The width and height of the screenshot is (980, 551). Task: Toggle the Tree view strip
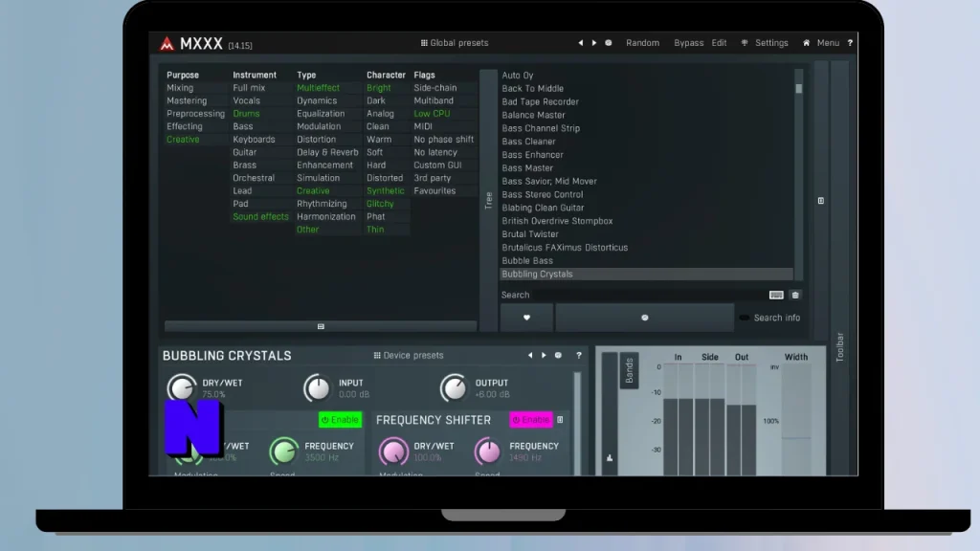coord(489,201)
